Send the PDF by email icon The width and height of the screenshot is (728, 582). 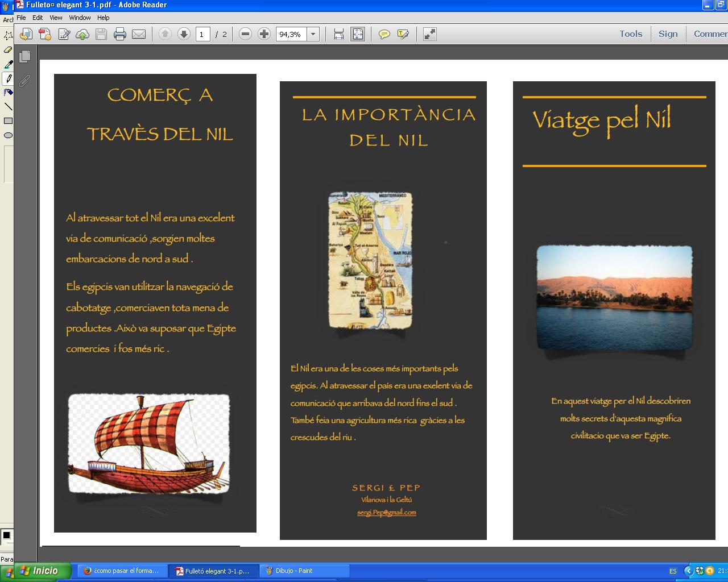(139, 35)
